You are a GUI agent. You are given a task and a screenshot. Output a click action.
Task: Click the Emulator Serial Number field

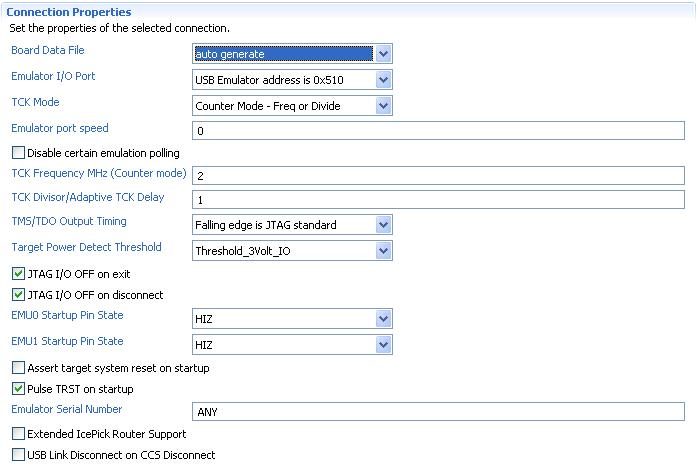pyautogui.click(x=438, y=411)
